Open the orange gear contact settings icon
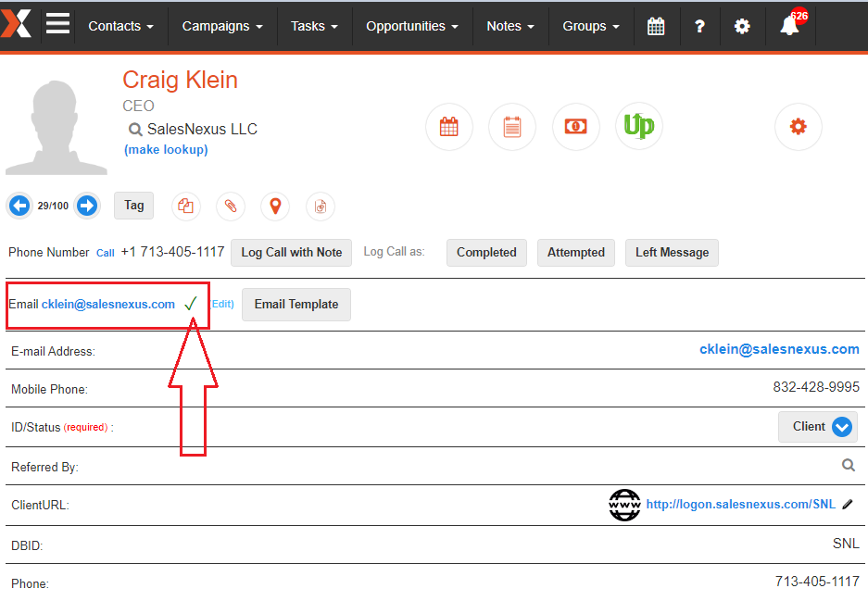Image resolution: width=868 pixels, height=601 pixels. click(x=798, y=127)
